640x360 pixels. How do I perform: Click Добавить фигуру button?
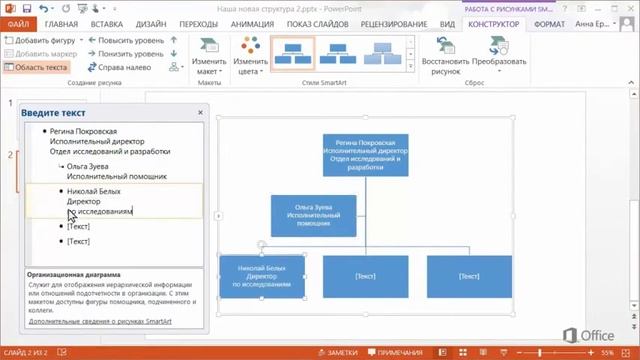40,40
